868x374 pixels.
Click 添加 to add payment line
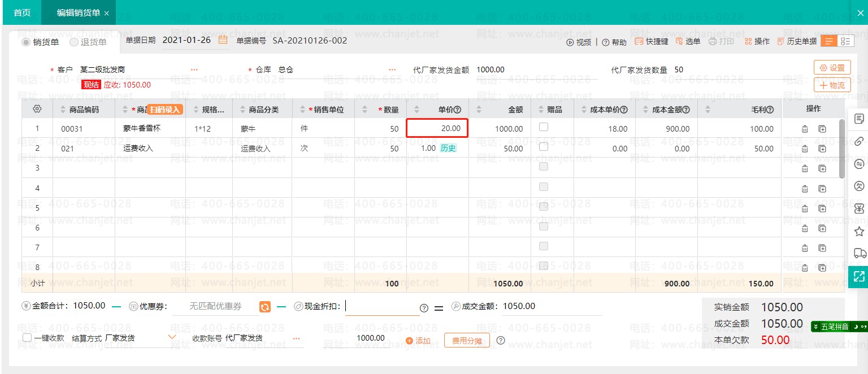pyautogui.click(x=418, y=341)
